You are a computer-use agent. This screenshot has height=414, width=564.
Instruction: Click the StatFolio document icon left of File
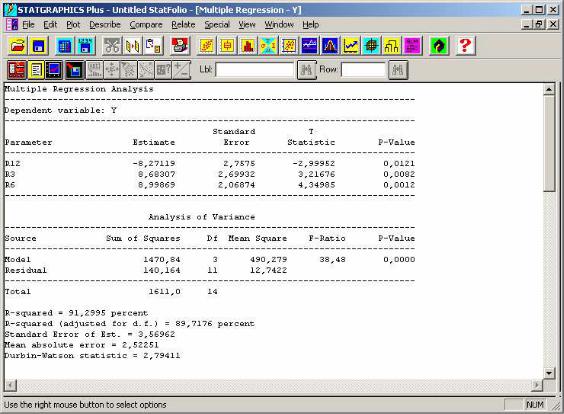[x=12, y=25]
